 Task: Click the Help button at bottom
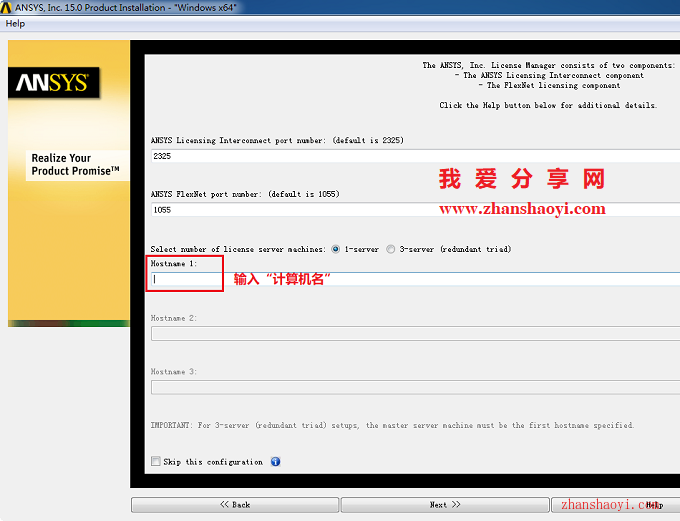point(616,505)
